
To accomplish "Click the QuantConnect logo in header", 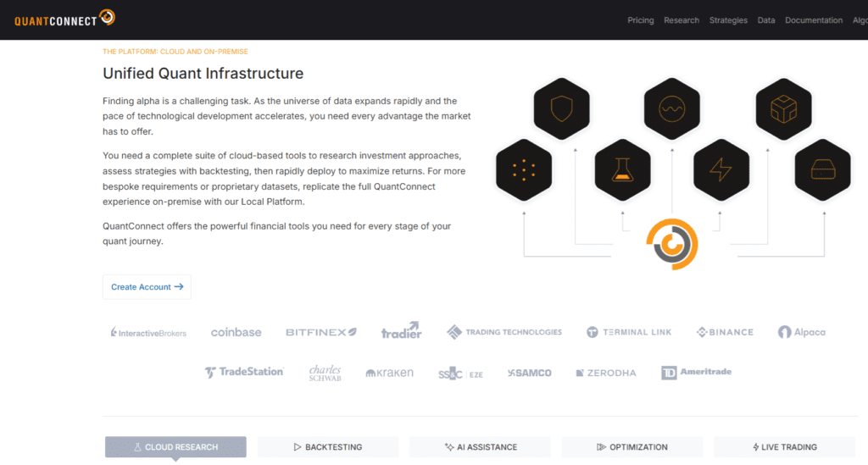I will [64, 19].
